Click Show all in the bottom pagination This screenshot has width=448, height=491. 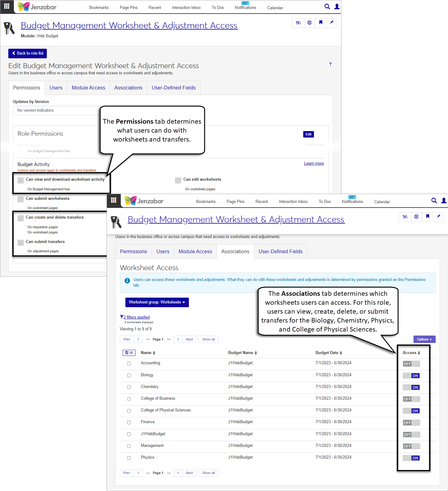(209, 473)
